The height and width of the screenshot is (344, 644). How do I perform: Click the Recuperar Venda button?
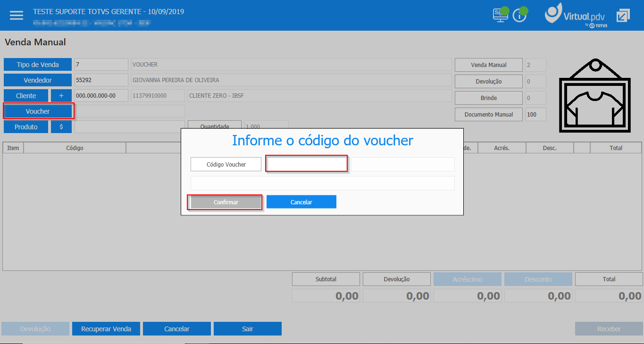(106, 329)
